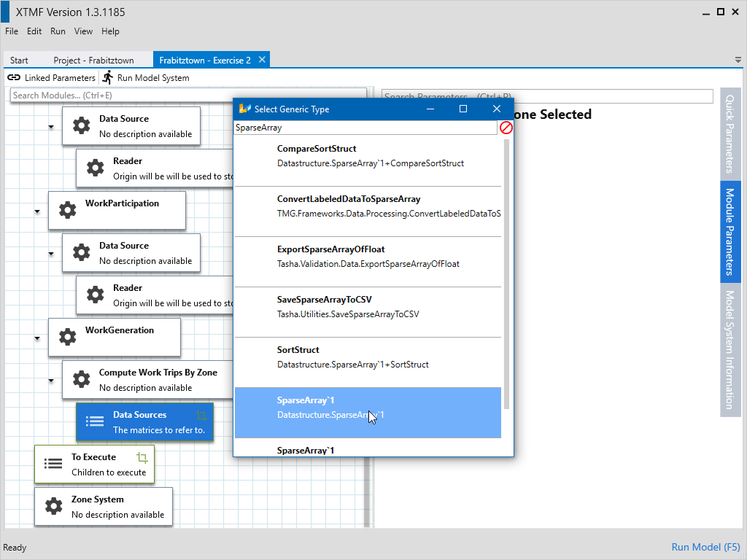Click the running-person Run Model System icon
The height and width of the screenshot is (560, 747).
(108, 77)
